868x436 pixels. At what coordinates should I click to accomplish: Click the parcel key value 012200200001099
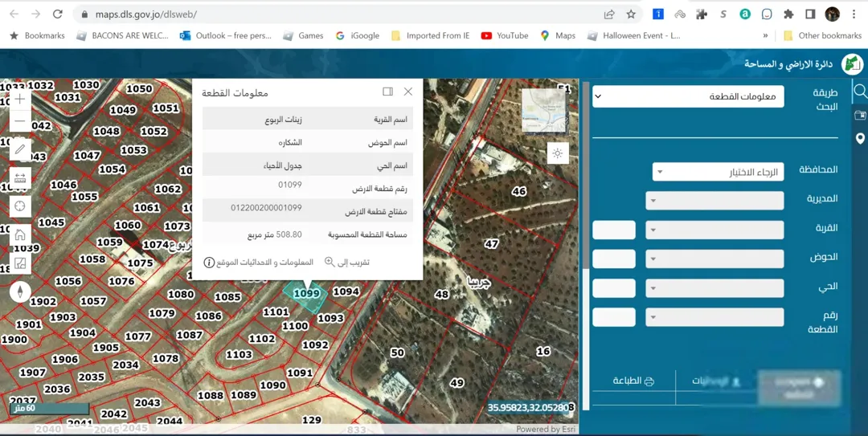(266, 207)
